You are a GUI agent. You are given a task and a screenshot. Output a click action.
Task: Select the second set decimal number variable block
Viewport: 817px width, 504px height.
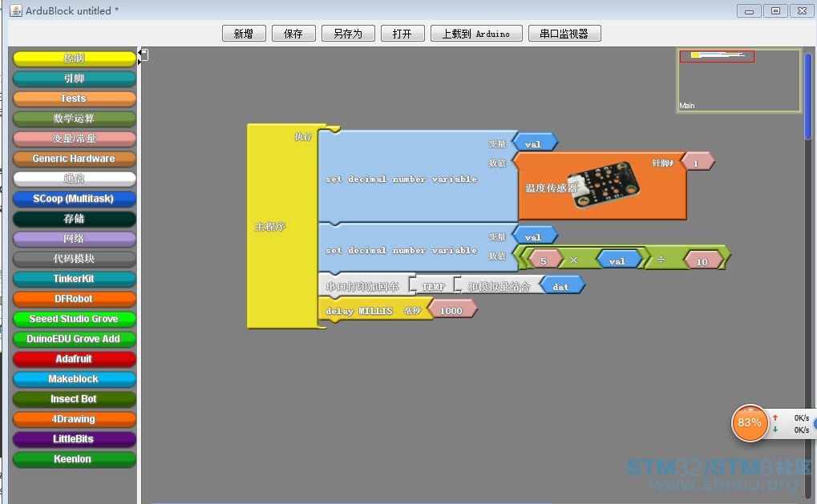tap(417, 248)
